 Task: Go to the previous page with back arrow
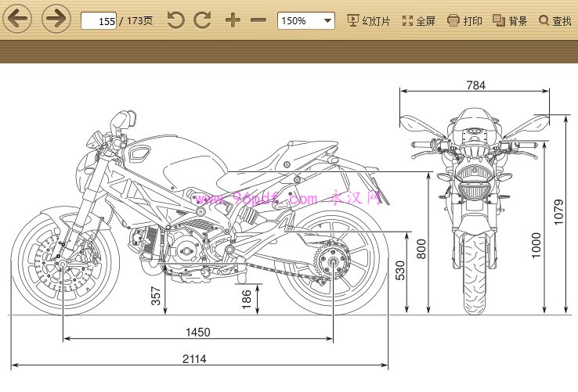[17, 19]
